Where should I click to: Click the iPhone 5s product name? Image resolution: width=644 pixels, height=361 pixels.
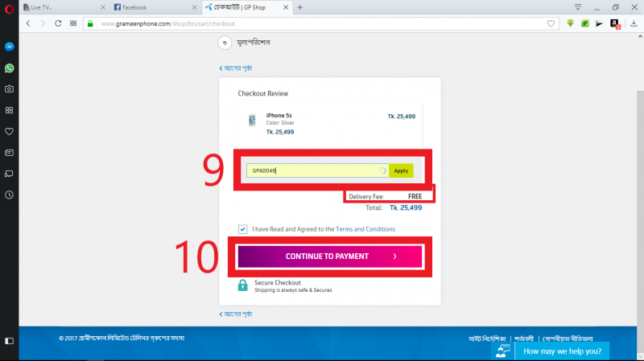pyautogui.click(x=279, y=115)
